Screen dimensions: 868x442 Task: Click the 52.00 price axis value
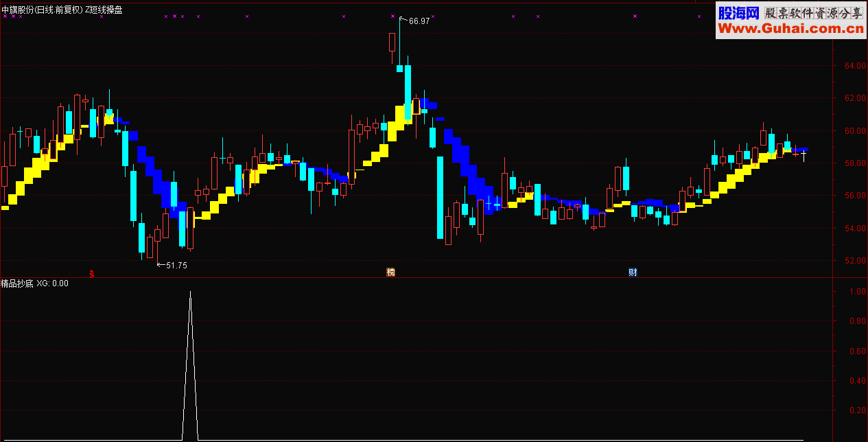pyautogui.click(x=855, y=261)
